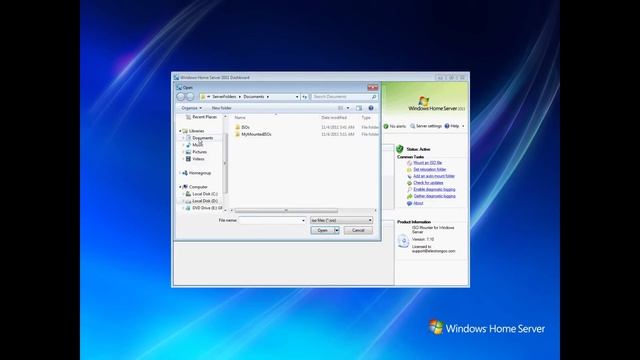640x360 pixels.
Task: Expand the Homegroup tree node
Action: (x=180, y=173)
